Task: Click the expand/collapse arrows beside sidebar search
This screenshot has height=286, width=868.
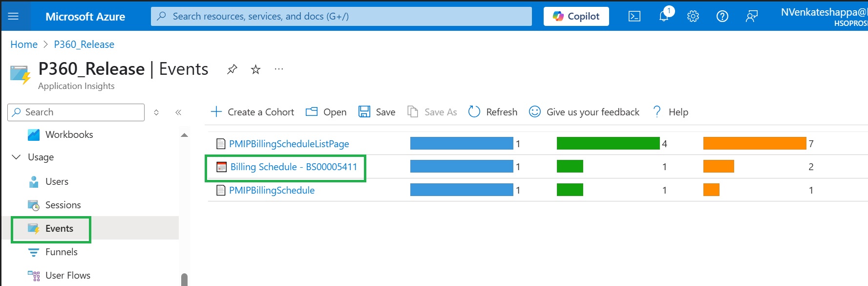Action: 156,112
